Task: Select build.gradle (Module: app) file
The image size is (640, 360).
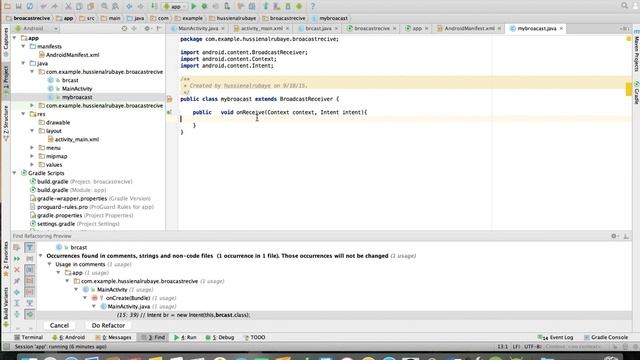Action: [68, 190]
